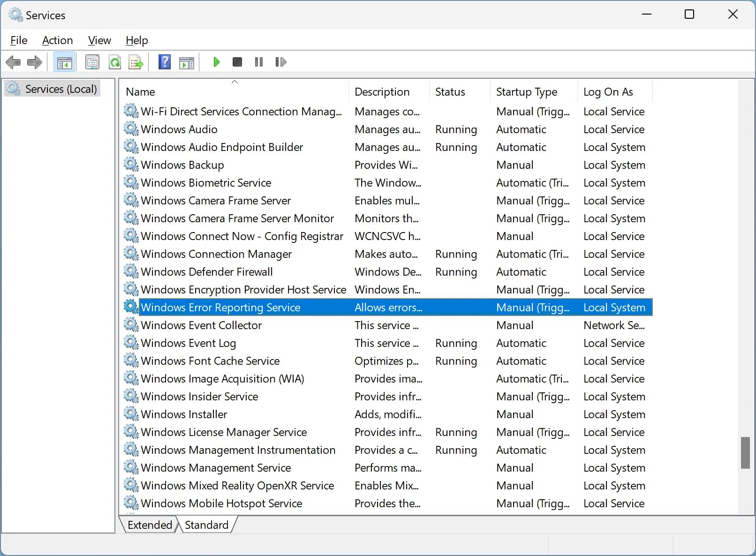Select the gear icon for Windows Management Service
756x556 pixels.
(131, 467)
